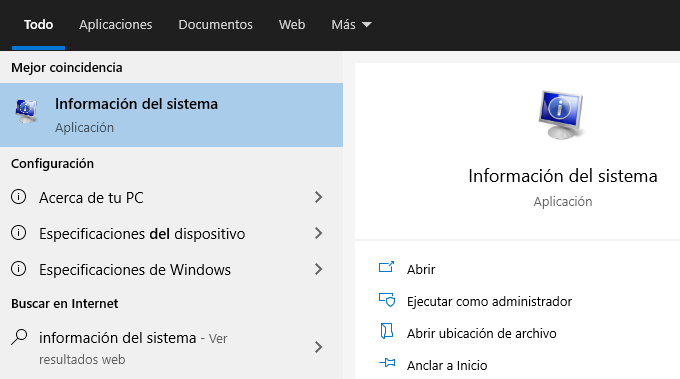Screen dimensions: 680x379
Task: Open the Acerca de tu PC setting
Action: click(x=171, y=198)
